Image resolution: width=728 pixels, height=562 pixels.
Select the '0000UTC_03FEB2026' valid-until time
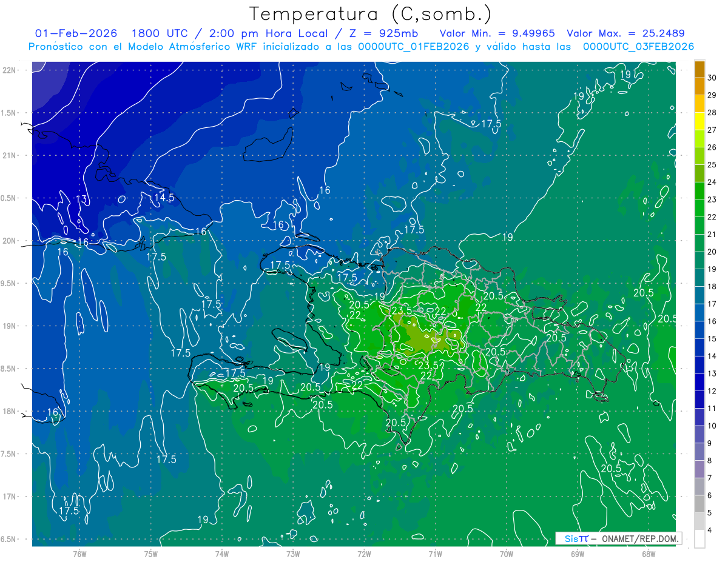pyautogui.click(x=638, y=47)
